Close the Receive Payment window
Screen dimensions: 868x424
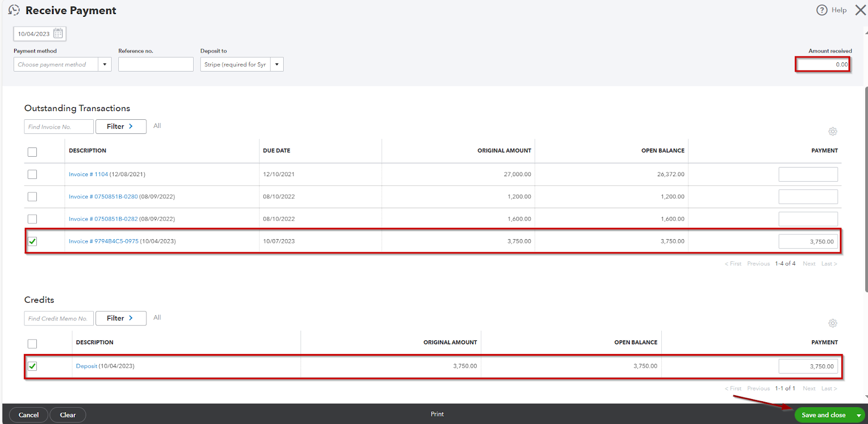(860, 10)
